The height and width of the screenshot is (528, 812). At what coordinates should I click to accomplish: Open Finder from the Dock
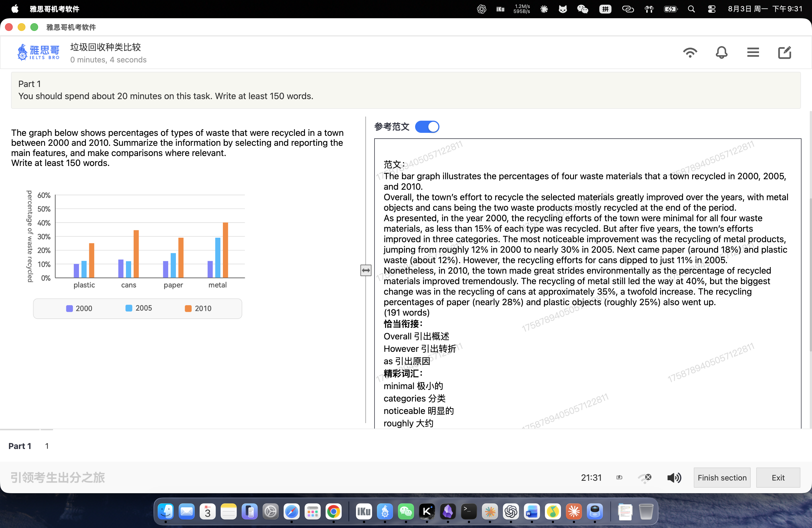pos(166,511)
